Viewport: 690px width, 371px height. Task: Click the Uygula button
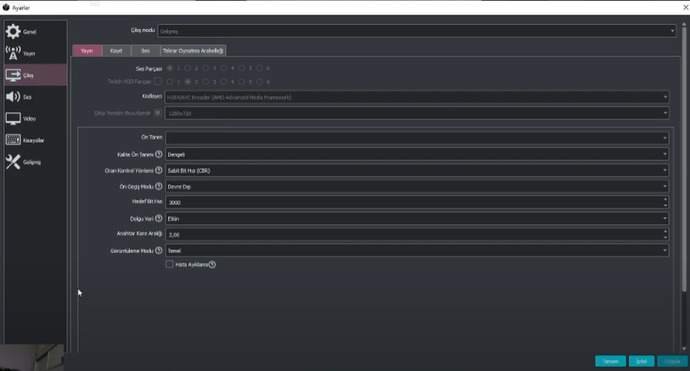coord(672,361)
